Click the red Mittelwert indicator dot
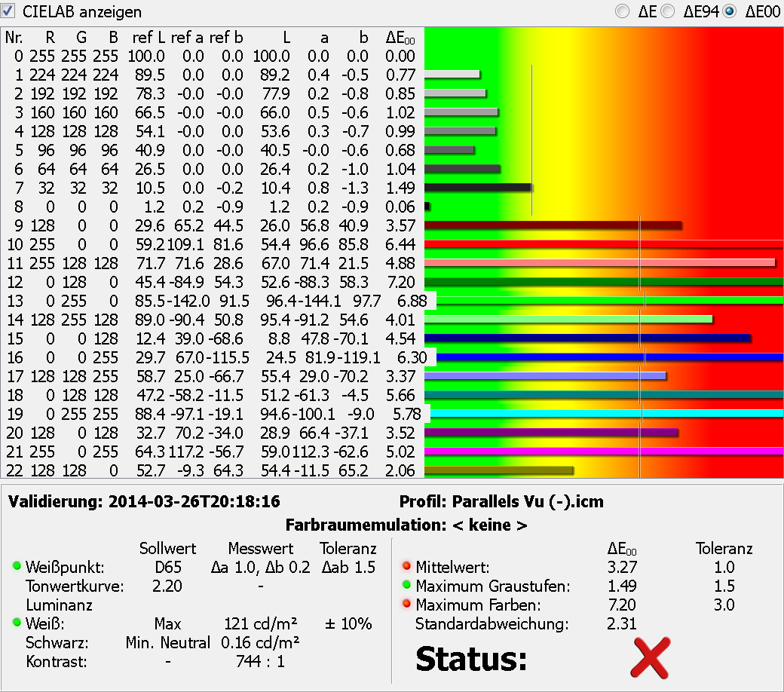The height and width of the screenshot is (692, 784). [x=407, y=567]
